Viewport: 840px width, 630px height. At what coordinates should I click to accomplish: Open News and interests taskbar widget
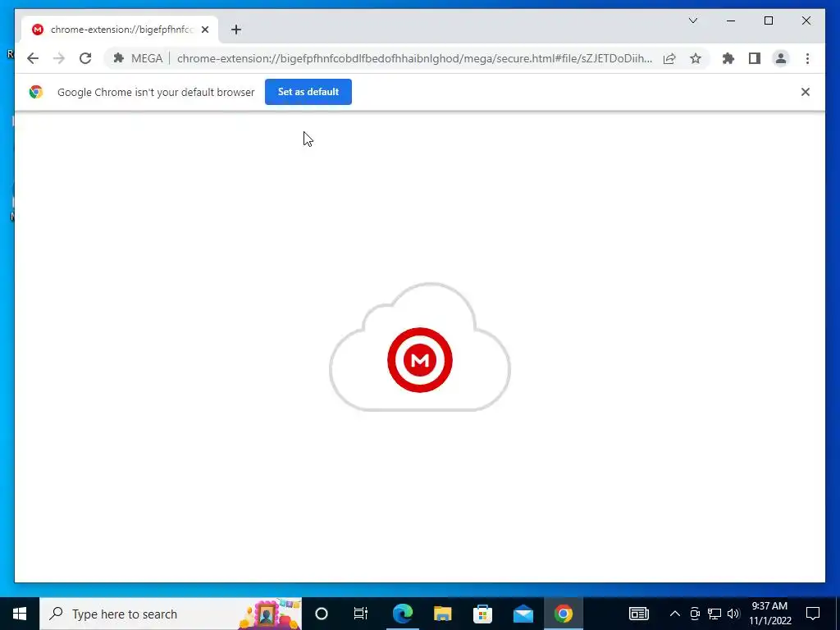[x=638, y=614]
